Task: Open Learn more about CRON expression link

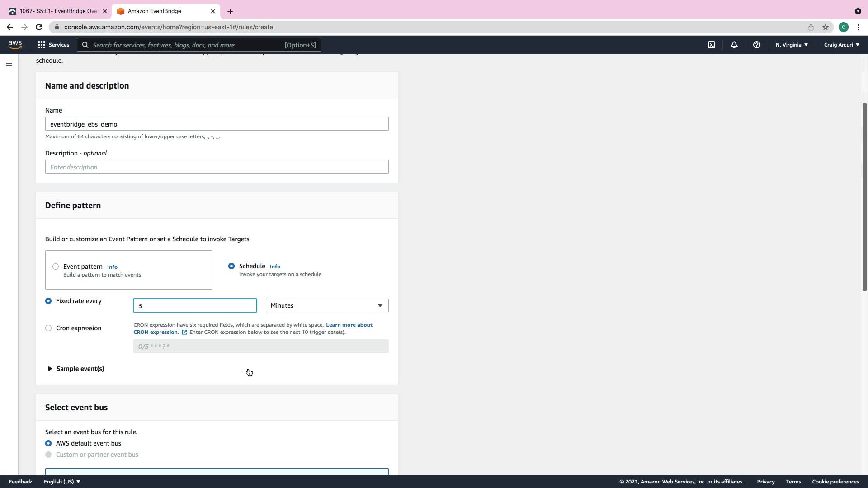Action: tap(349, 325)
